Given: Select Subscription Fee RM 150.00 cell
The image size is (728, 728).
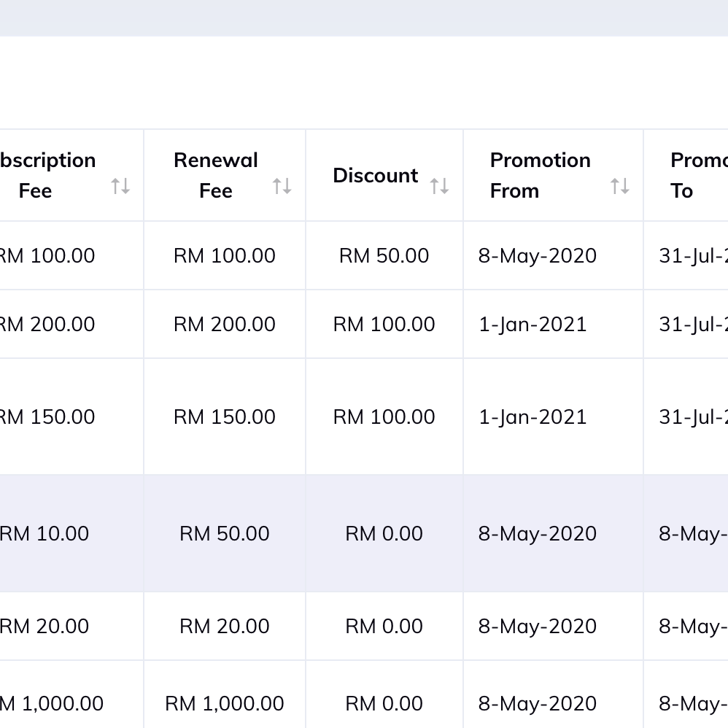Looking at the screenshot, I should pos(47,417).
